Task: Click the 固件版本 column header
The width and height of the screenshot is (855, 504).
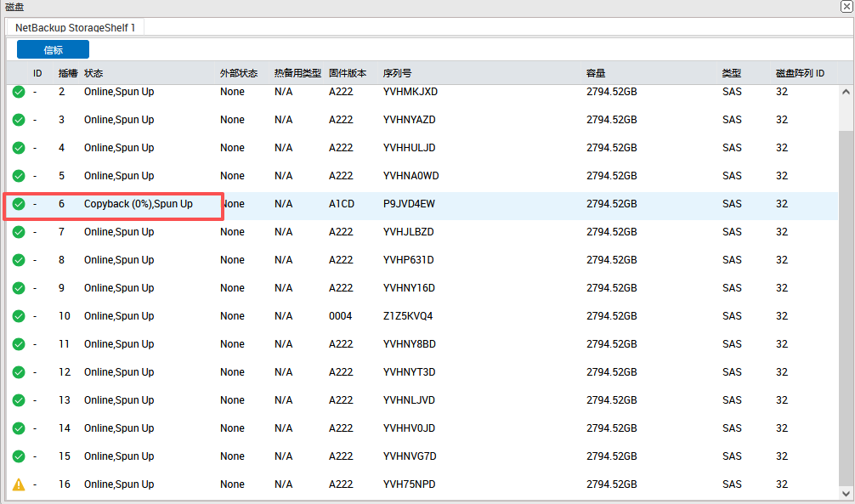Action: pos(348,73)
